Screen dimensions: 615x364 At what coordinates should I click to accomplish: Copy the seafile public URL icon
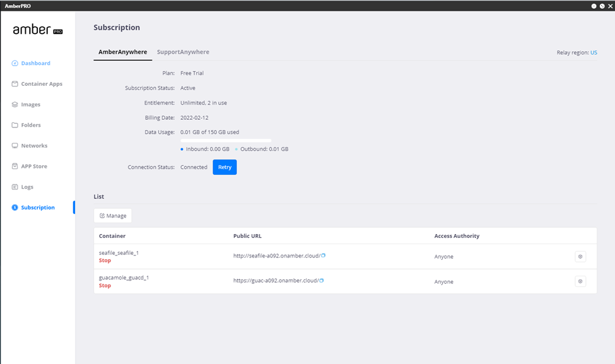[324, 255]
